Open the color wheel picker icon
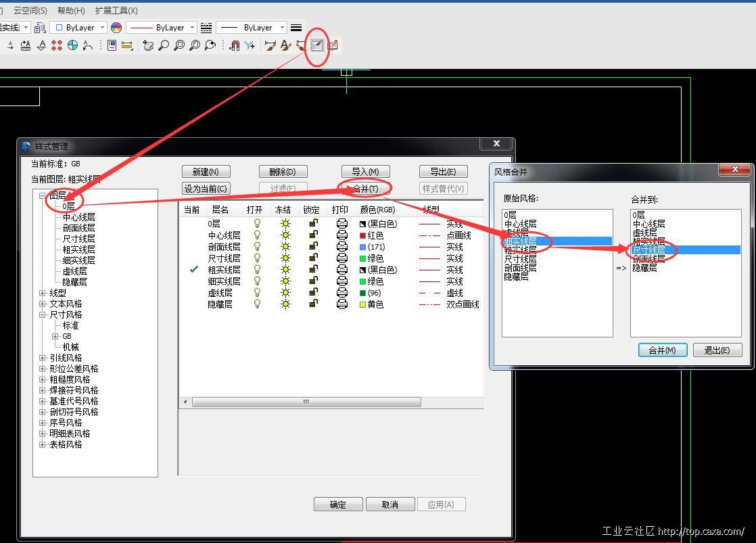 click(x=116, y=28)
